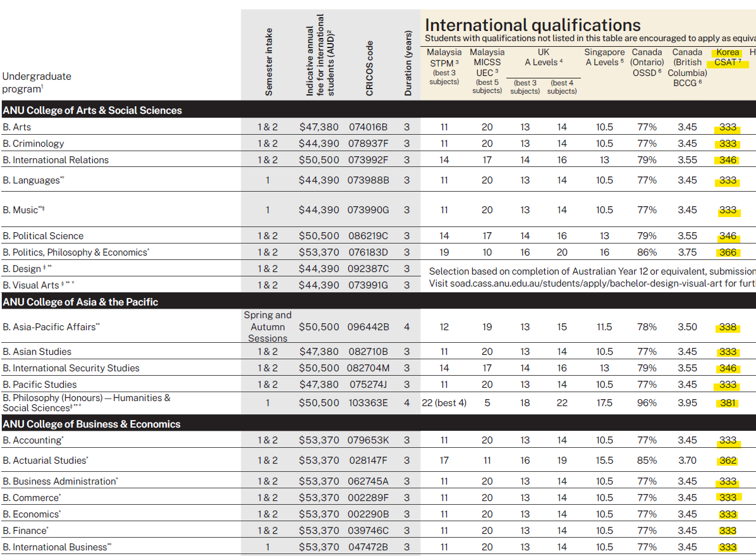Select 'B. International Relations' program text
Image resolution: width=756 pixels, height=556 pixels.
(56, 160)
